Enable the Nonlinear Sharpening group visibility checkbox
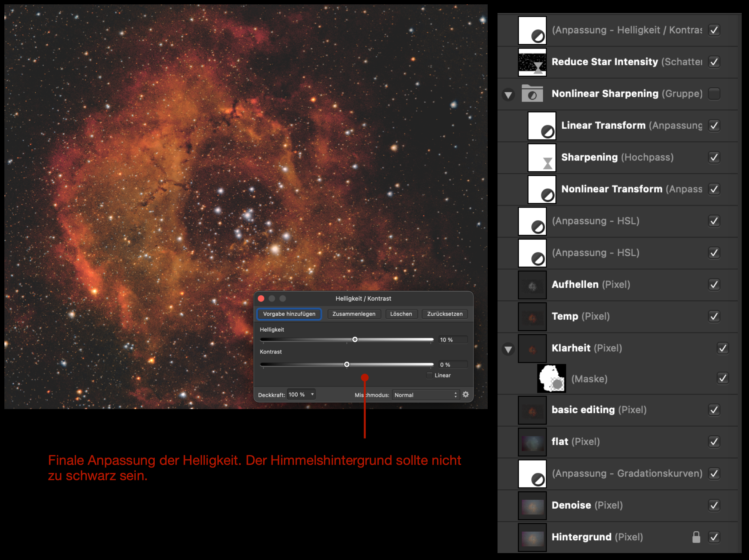Viewport: 749px width, 560px height. pos(714,94)
